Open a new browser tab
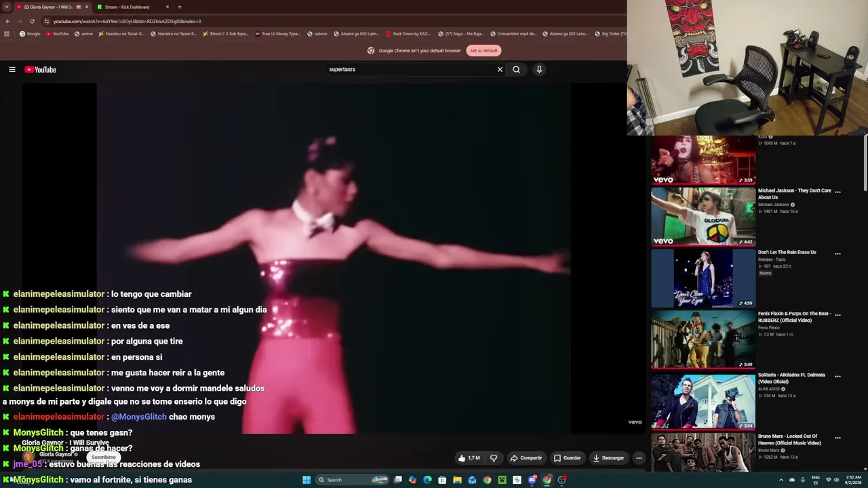868x488 pixels. click(180, 7)
